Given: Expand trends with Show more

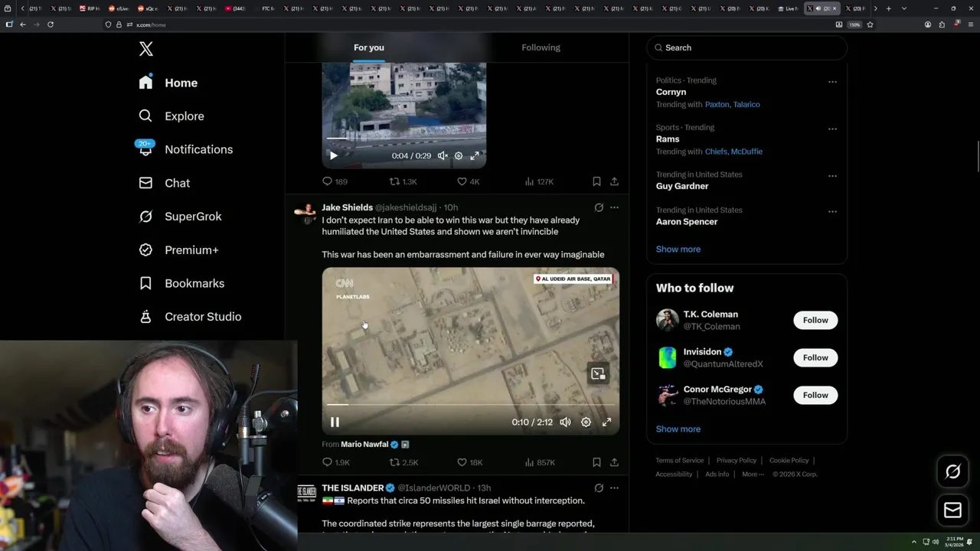Looking at the screenshot, I should click(678, 249).
